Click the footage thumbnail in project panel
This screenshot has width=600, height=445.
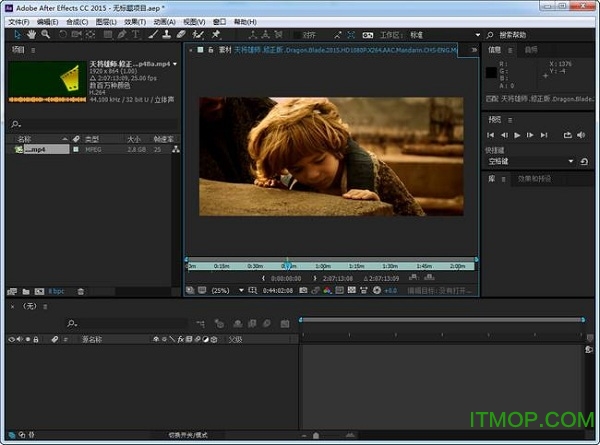pyautogui.click(x=48, y=82)
